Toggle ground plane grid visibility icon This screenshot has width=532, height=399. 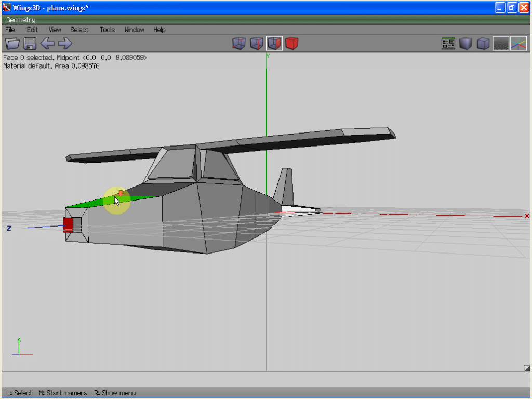(x=501, y=44)
